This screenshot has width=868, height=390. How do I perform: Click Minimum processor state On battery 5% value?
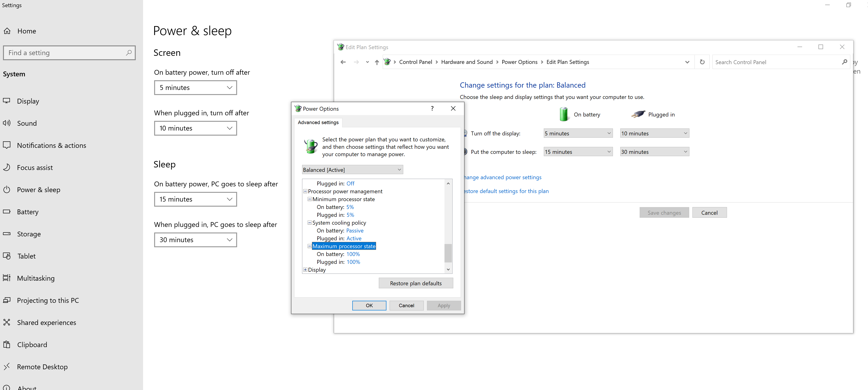point(350,207)
